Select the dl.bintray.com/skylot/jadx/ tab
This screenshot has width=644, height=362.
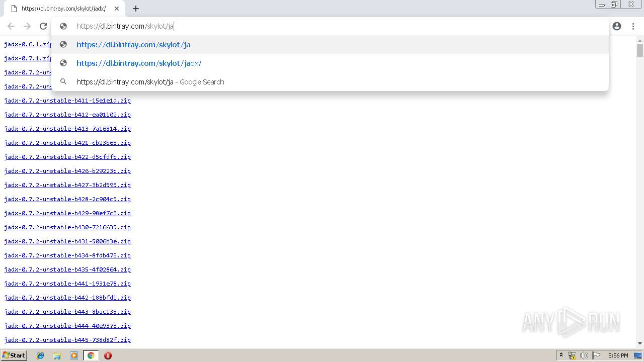[x=64, y=9]
